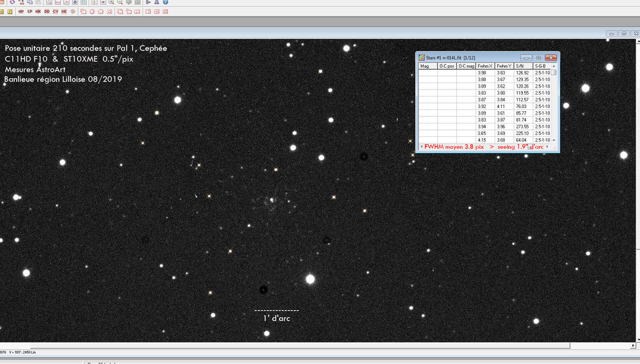
Task: Select the cell with S/N 120.26
Action: coord(524,86)
